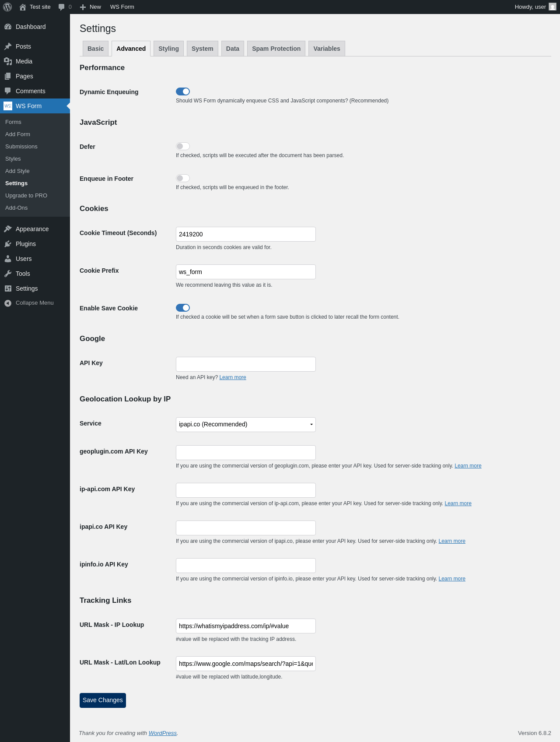Viewport: 560px width, 742px height.
Task: Turn off Enable Save Cookie toggle
Action: (x=183, y=308)
